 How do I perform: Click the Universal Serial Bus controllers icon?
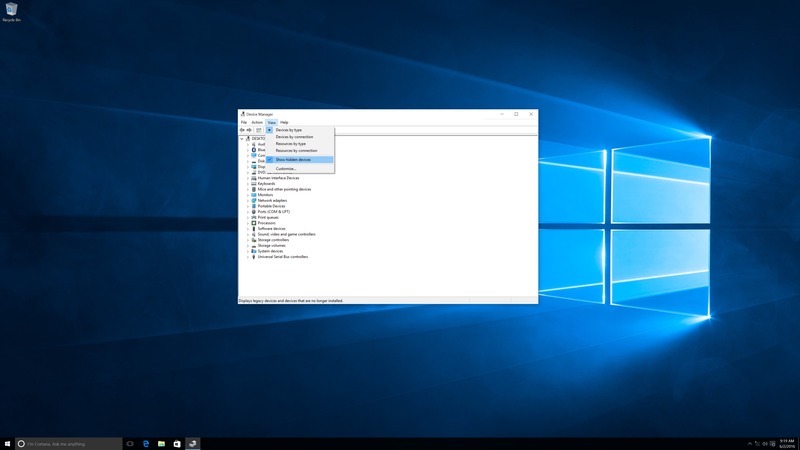click(254, 257)
